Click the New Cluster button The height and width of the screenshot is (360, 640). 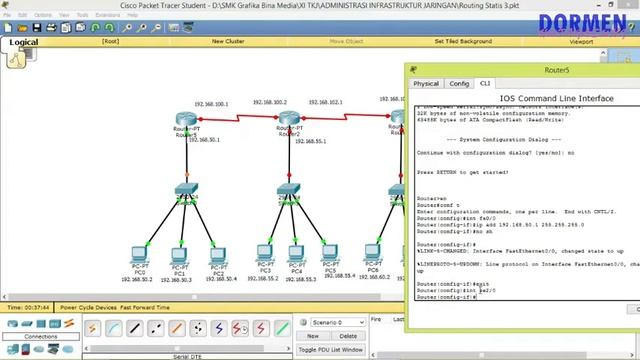point(228,41)
